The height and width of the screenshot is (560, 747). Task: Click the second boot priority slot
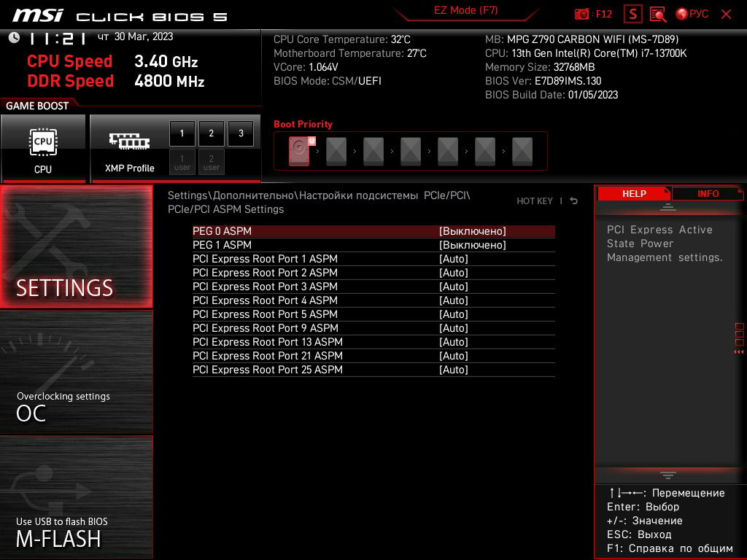click(x=336, y=151)
